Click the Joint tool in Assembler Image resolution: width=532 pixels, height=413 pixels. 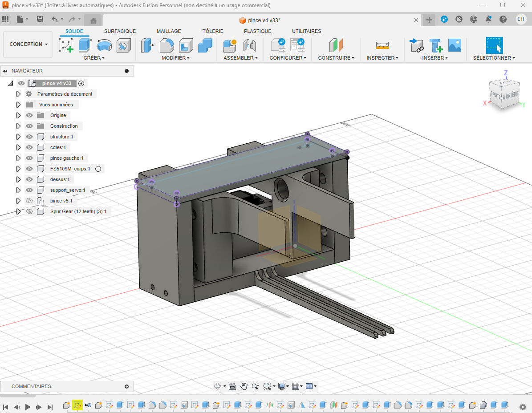(249, 45)
